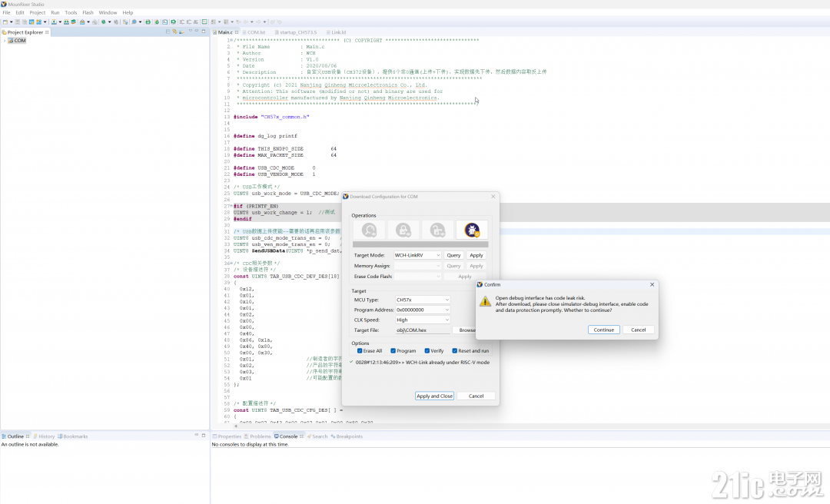Switch to the Console tab
Image resolution: width=830 pixels, height=504 pixels.
pyautogui.click(x=288, y=436)
